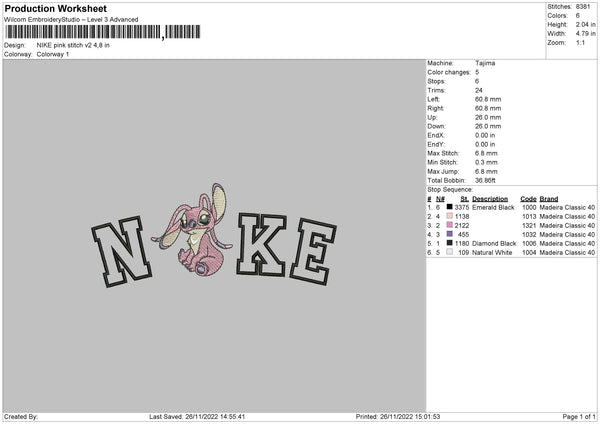Click the 'Natural White' description
This screenshot has width=600, height=424.
(492, 253)
